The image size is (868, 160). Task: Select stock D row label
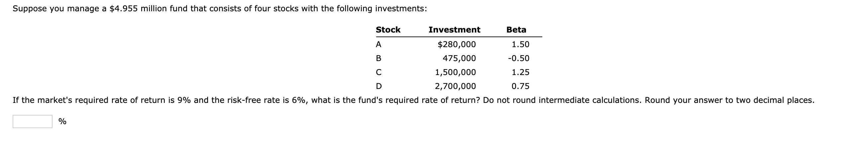click(379, 87)
